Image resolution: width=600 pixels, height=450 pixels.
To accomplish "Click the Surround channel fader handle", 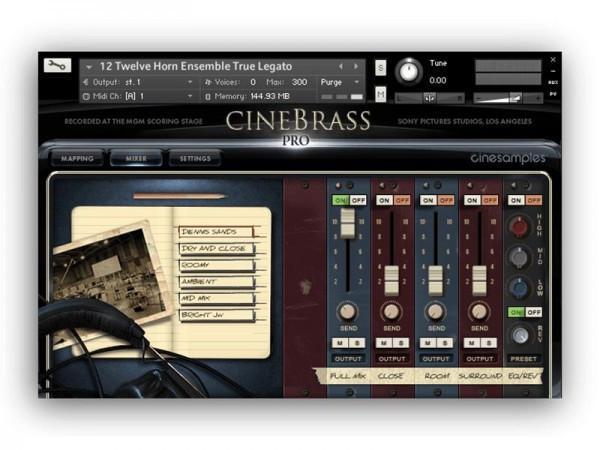I will tap(479, 280).
